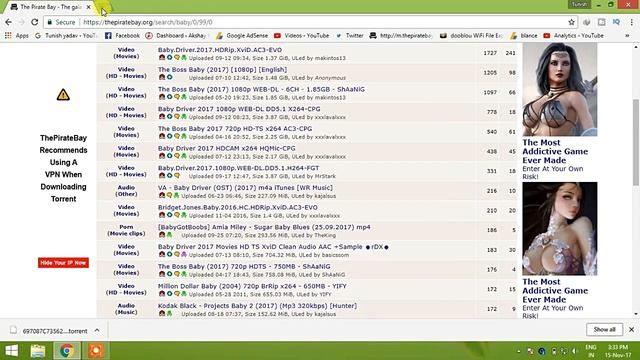The width and height of the screenshot is (640, 360).
Task: Click the lower game ad image
Action: pyautogui.click(x=560, y=229)
